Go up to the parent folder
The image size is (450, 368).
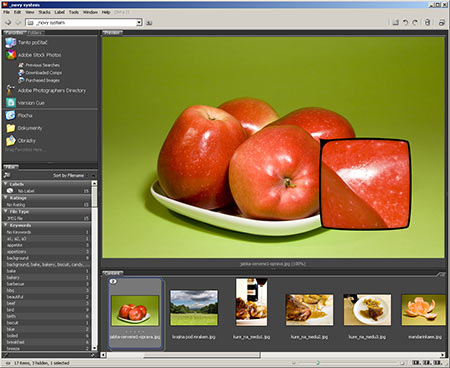point(149,23)
